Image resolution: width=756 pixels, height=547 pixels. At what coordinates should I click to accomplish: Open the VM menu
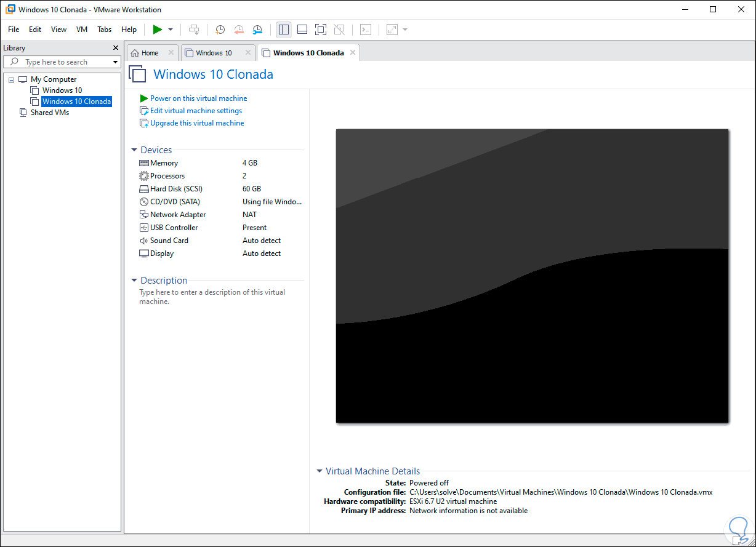(x=82, y=30)
